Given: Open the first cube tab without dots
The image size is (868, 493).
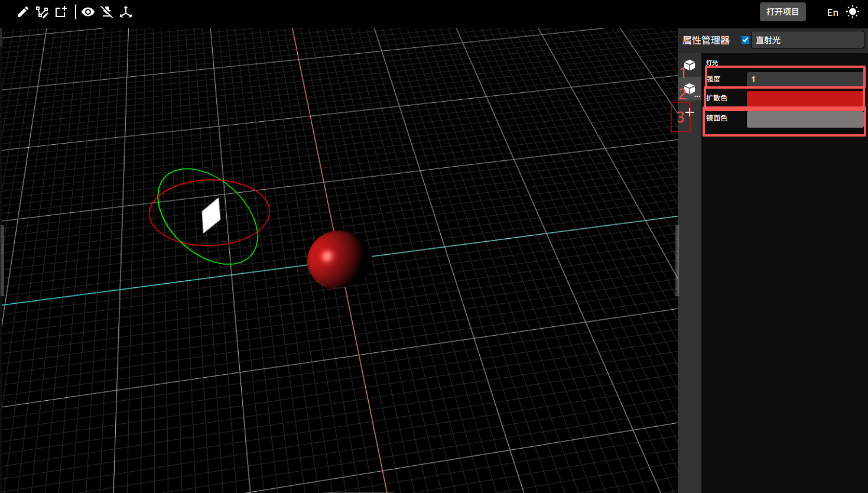Looking at the screenshot, I should click(x=690, y=65).
